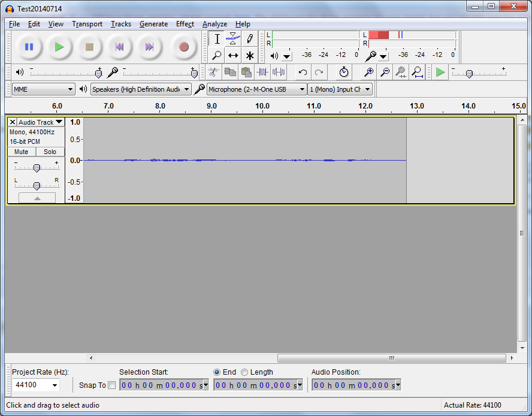This screenshot has height=416, width=532.
Task: Start recording with the red Record button
Action: 183,47
